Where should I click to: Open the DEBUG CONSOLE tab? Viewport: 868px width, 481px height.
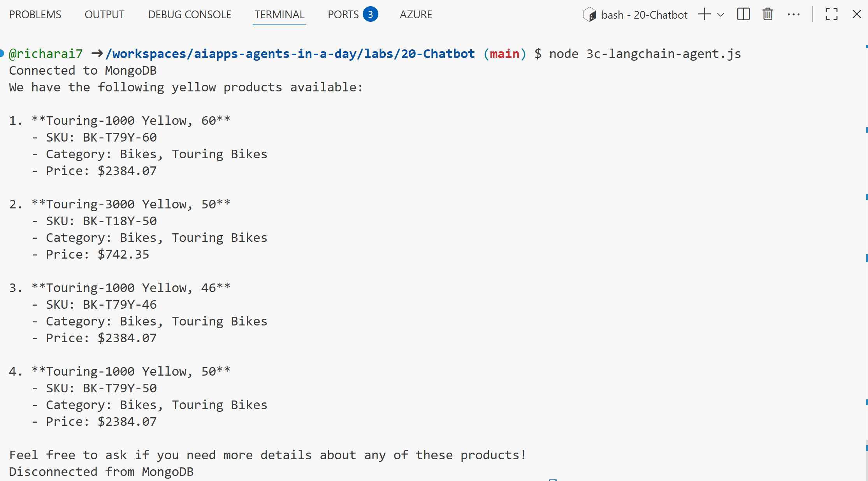point(189,14)
